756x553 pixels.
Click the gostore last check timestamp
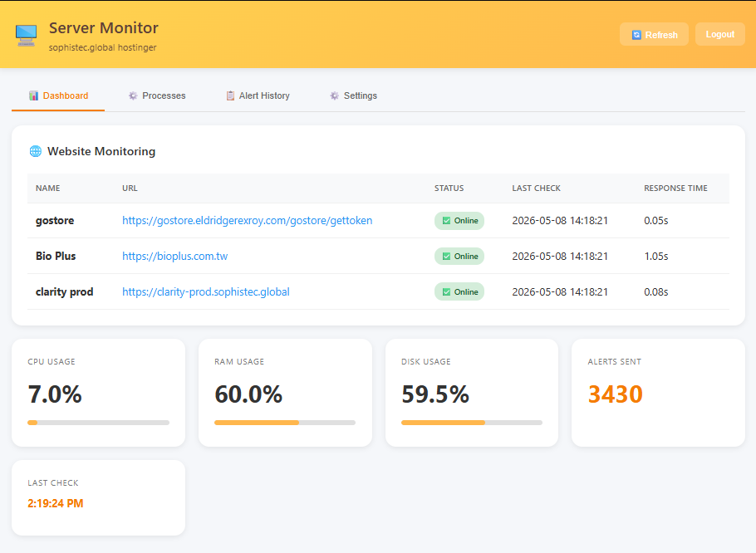pos(560,221)
